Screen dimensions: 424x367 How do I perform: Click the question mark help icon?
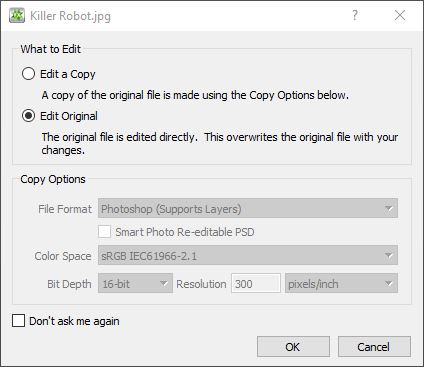pos(355,15)
